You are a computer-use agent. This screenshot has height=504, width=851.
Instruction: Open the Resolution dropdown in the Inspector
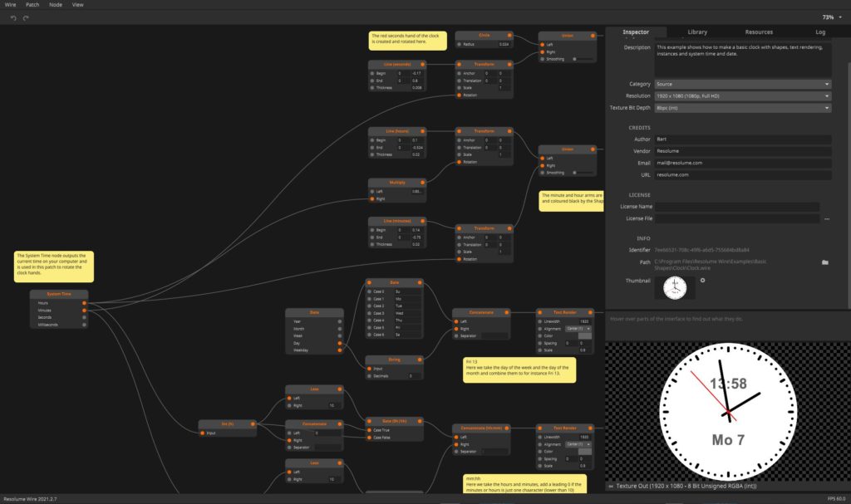742,96
